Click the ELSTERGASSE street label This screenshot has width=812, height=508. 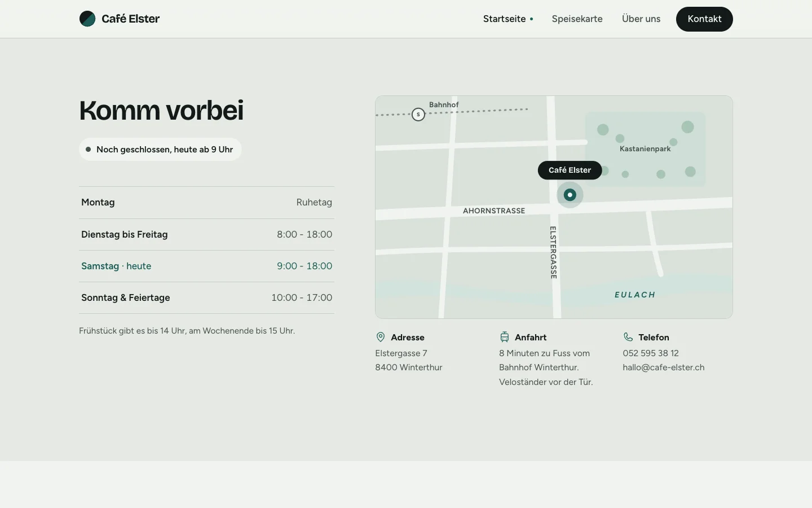point(553,252)
